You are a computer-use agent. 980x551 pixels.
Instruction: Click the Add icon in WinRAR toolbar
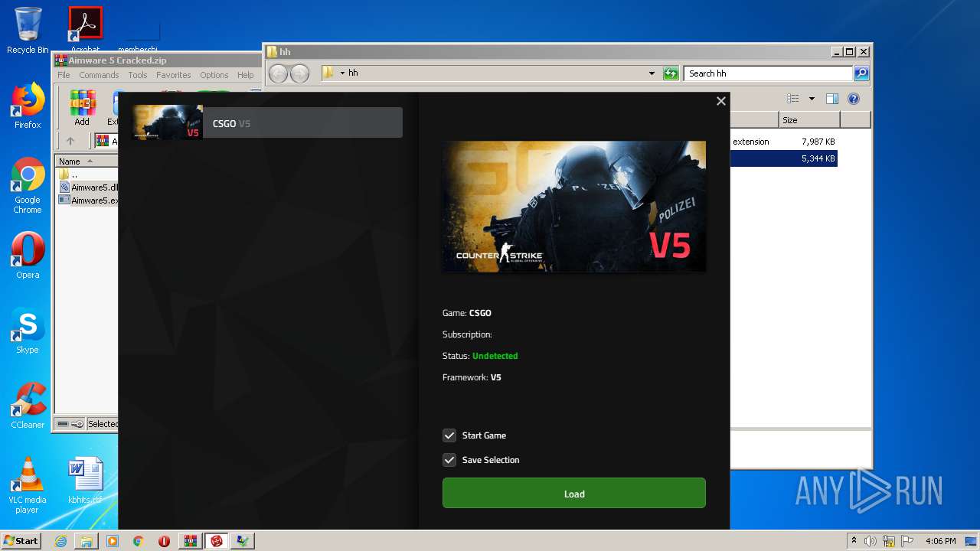(x=82, y=108)
